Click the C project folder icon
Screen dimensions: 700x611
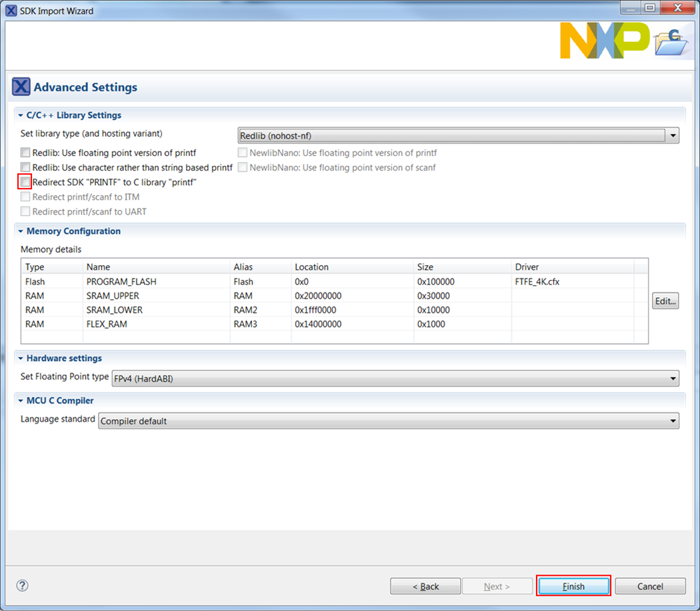(x=671, y=44)
